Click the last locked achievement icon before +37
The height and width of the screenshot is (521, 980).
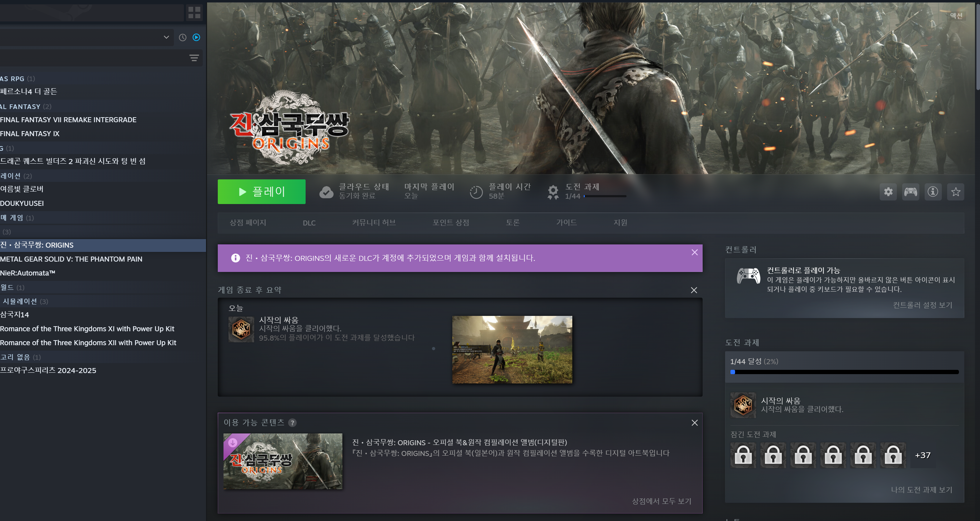point(893,455)
